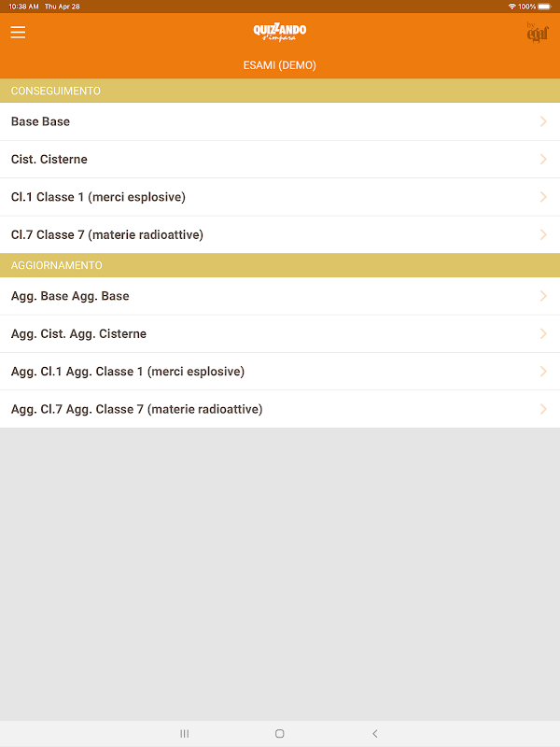Expand Base Base chevron arrow
Screen dimensions: 560x747
(543, 121)
